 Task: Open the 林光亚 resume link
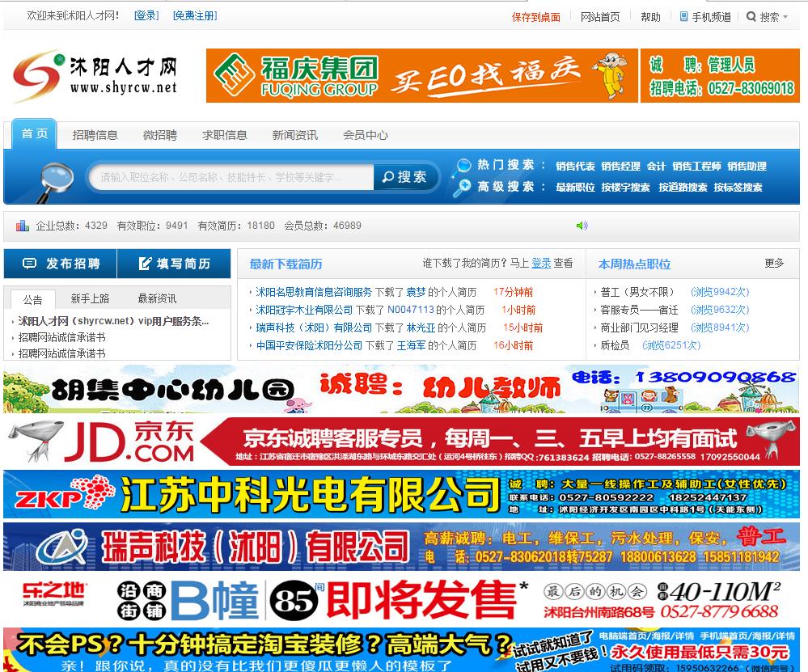(x=421, y=328)
